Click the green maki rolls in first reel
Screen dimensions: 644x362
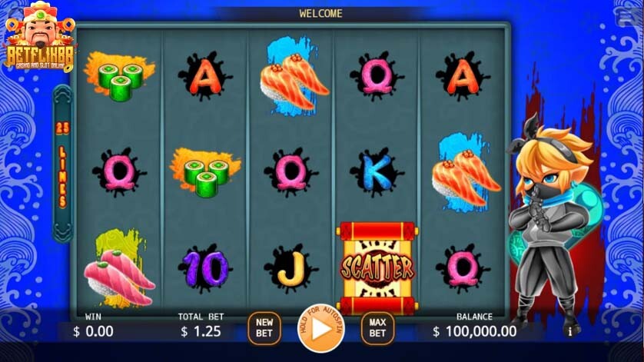click(120, 76)
